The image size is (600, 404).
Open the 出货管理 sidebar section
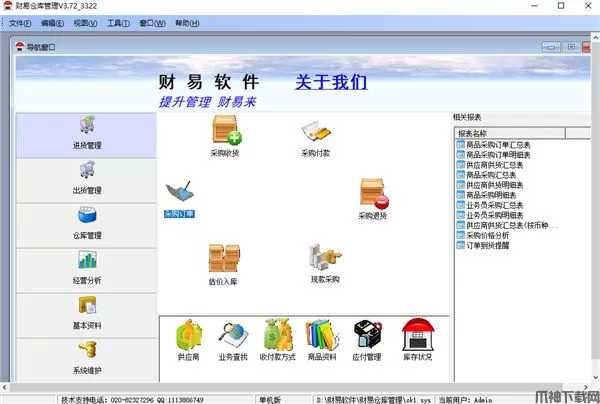[x=86, y=181]
